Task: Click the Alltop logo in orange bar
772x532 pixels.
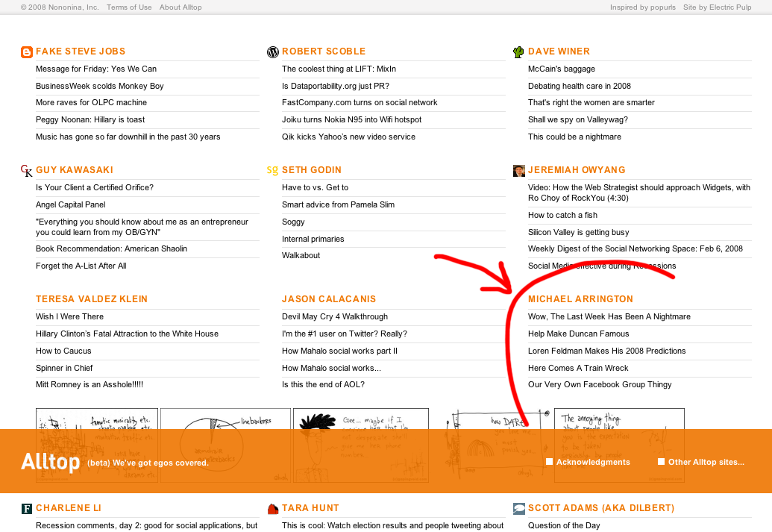Action: point(50,462)
